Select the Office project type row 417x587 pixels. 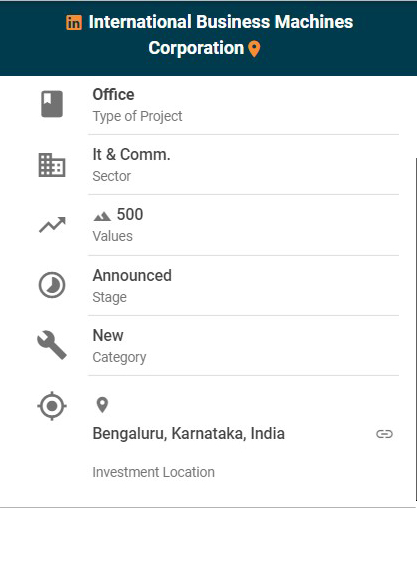click(243, 105)
